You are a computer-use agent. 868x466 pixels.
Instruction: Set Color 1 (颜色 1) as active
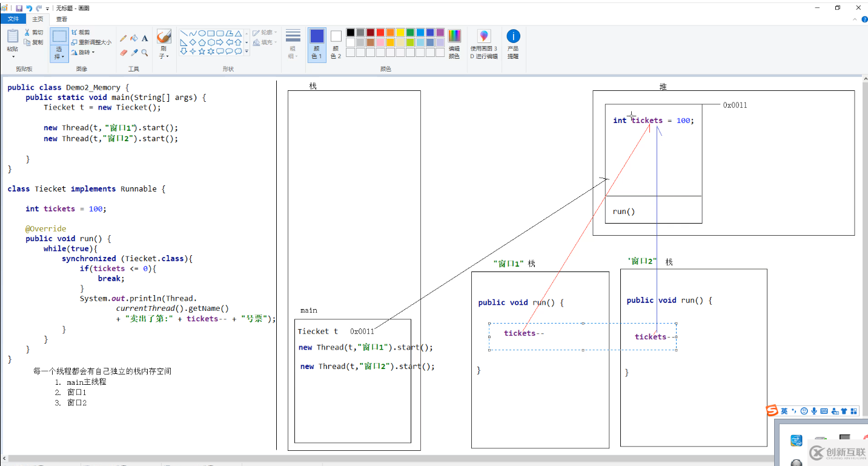point(317,44)
